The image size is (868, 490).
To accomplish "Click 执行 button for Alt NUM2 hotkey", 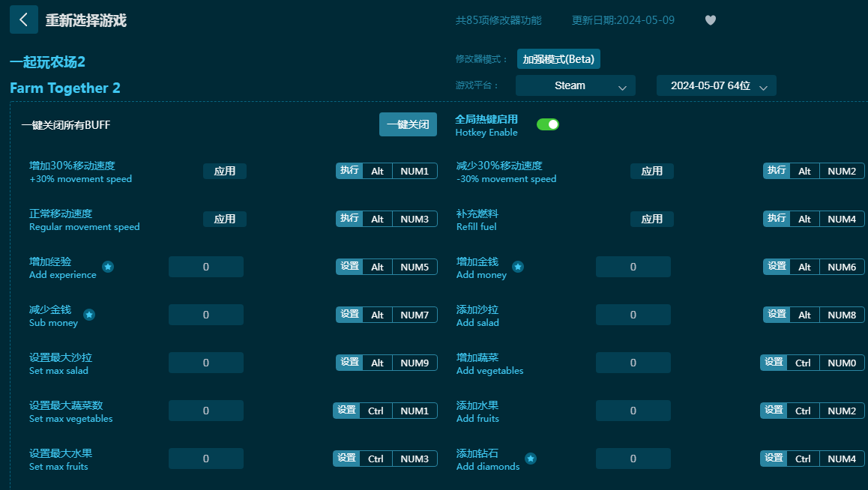I will [x=777, y=171].
